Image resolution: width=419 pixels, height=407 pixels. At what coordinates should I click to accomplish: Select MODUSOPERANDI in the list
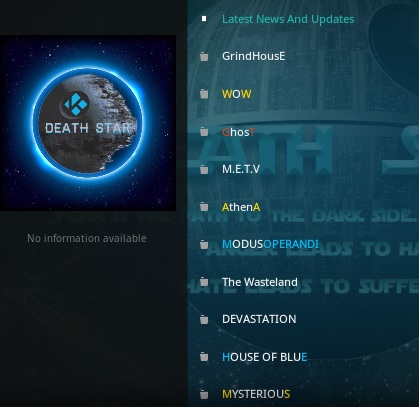[x=270, y=244]
